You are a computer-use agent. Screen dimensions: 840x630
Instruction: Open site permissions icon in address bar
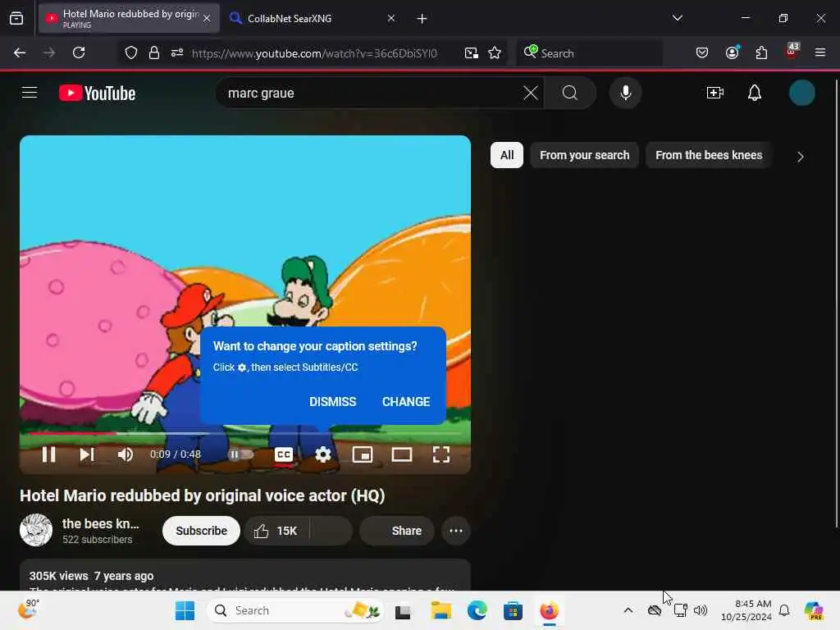coord(177,53)
